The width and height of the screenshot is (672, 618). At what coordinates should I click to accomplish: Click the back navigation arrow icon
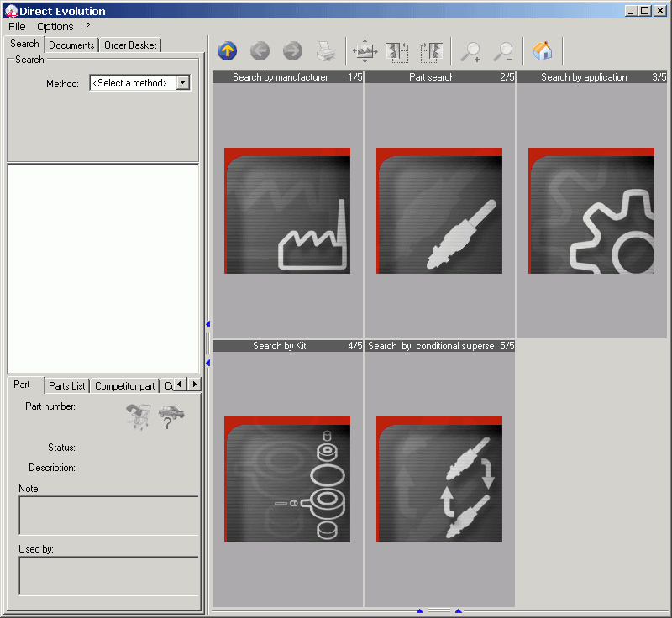[x=260, y=51]
